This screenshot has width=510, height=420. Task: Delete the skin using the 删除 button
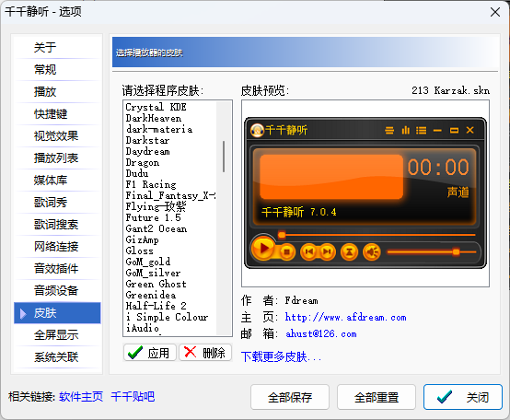[x=205, y=353]
